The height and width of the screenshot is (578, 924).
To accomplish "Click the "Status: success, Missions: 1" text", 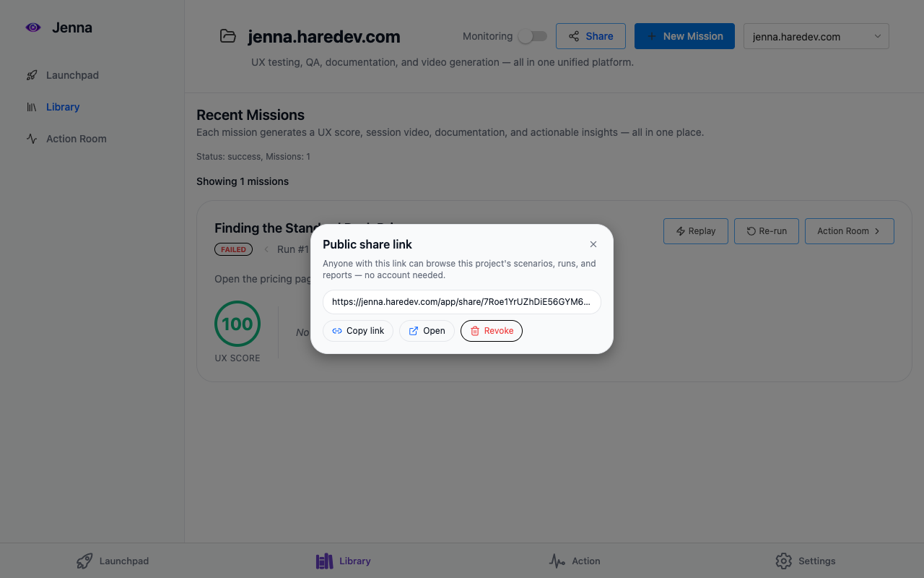I will point(253,157).
